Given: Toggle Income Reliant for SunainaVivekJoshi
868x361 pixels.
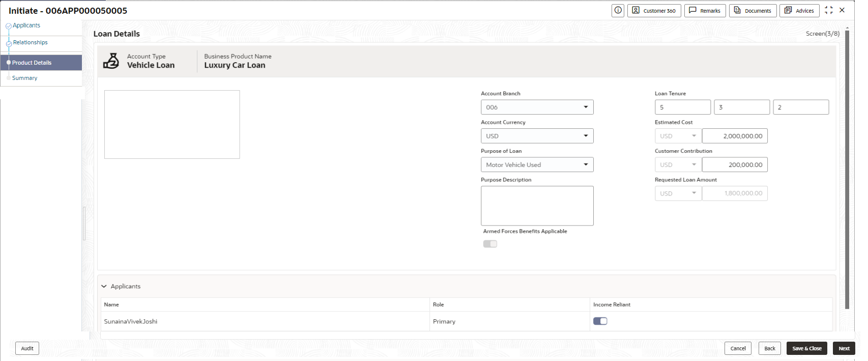Looking at the screenshot, I should tap(600, 321).
